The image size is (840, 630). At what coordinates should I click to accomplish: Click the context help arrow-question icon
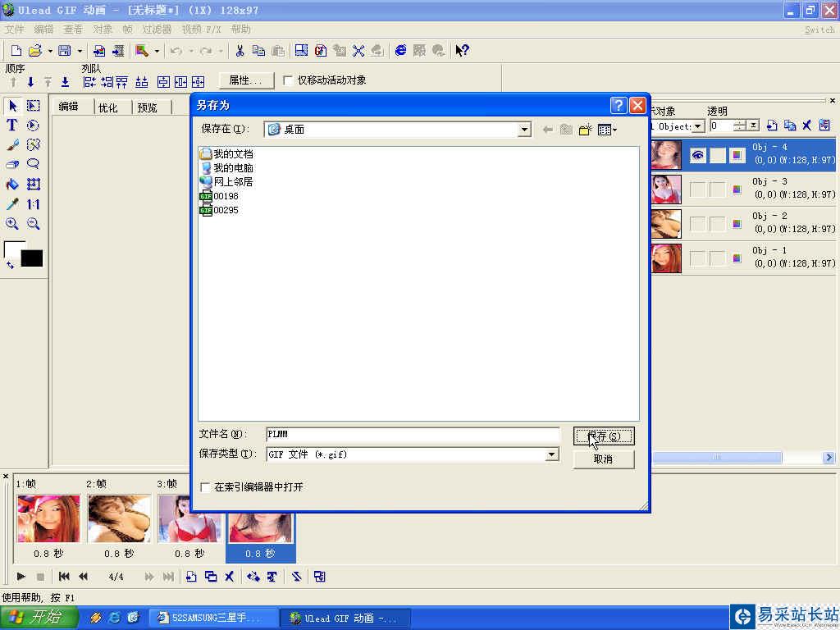click(462, 50)
